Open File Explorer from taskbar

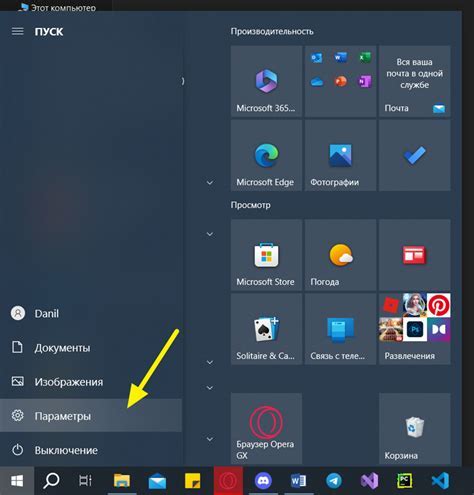[x=122, y=481]
